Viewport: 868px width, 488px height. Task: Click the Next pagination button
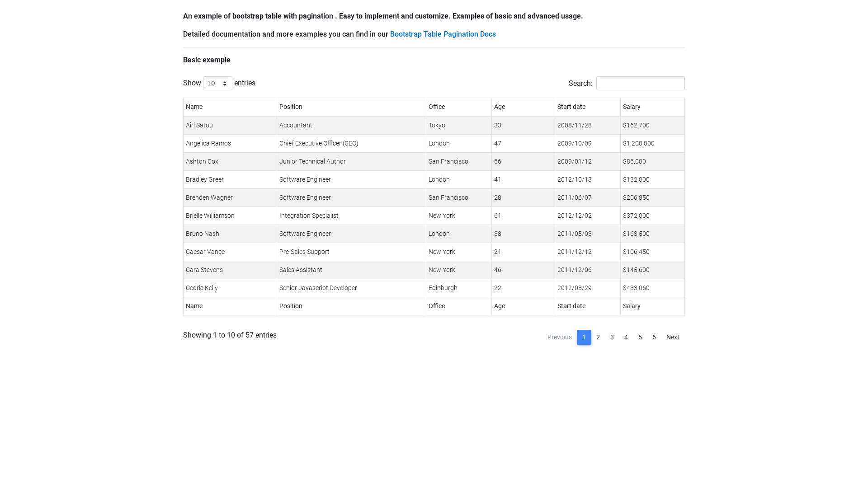(x=673, y=337)
